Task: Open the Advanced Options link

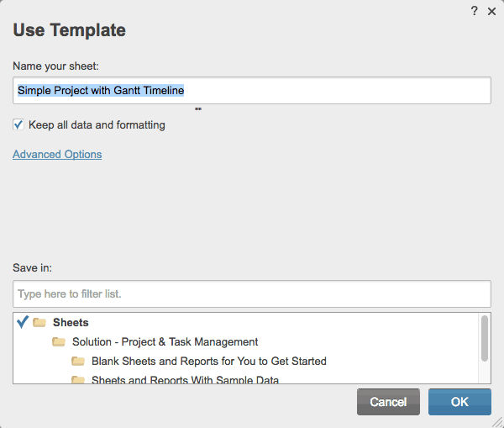Action: (x=57, y=155)
